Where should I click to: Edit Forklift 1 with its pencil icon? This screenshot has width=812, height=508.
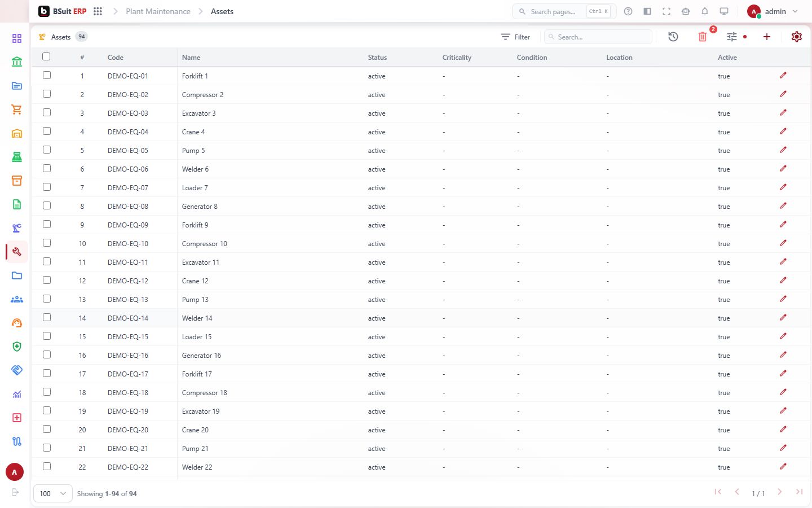click(783, 76)
